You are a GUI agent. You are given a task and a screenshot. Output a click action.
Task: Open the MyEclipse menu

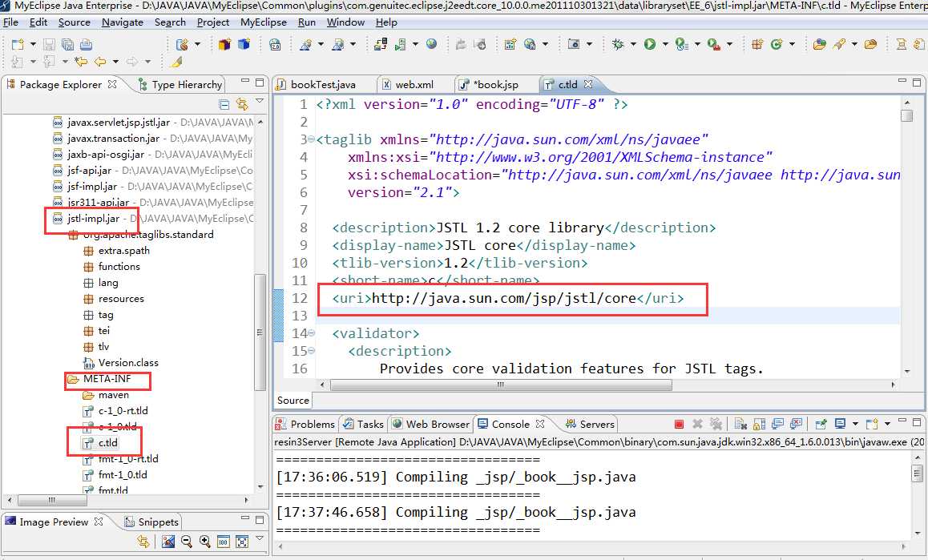264,22
